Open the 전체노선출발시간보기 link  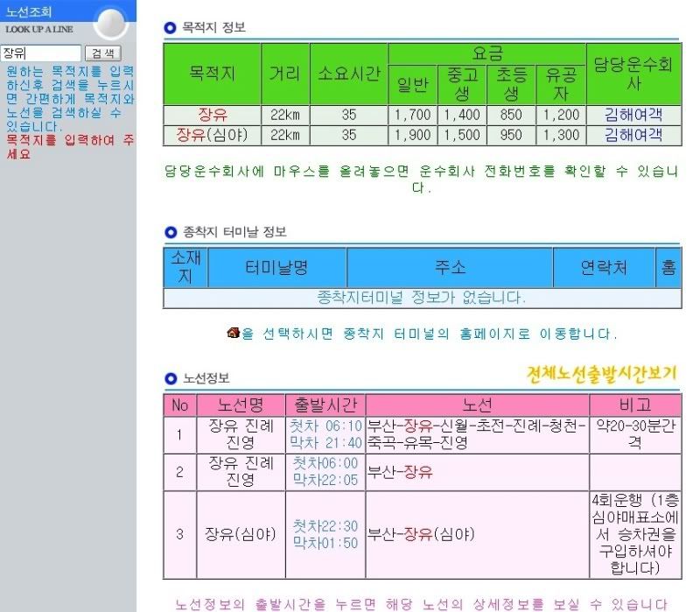click(603, 373)
